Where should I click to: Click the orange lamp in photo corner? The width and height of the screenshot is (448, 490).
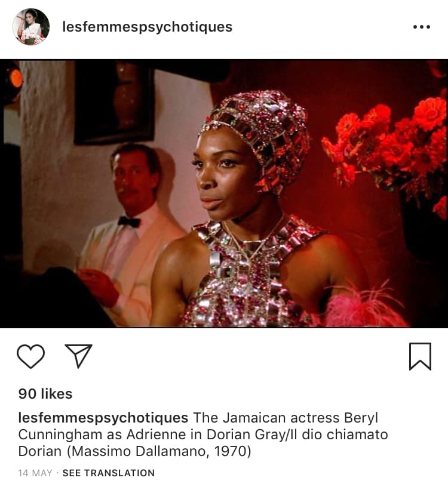tap(15, 78)
